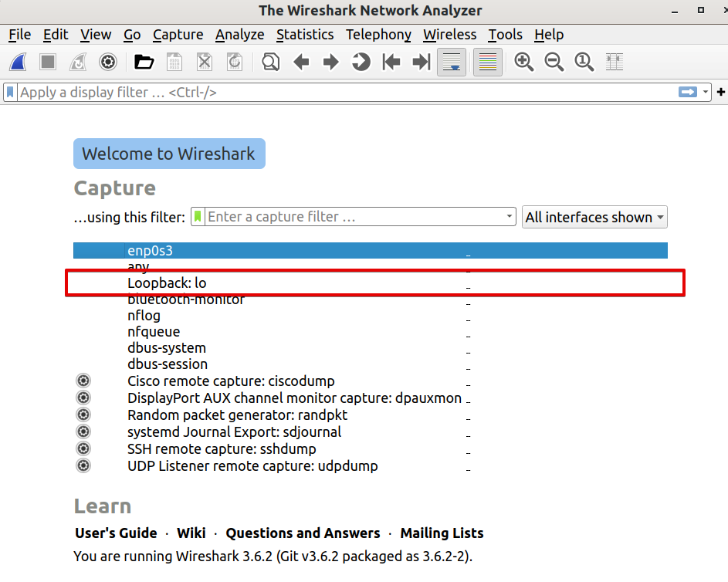Go to next packet arrow
This screenshot has width=728, height=582.
pos(331,62)
